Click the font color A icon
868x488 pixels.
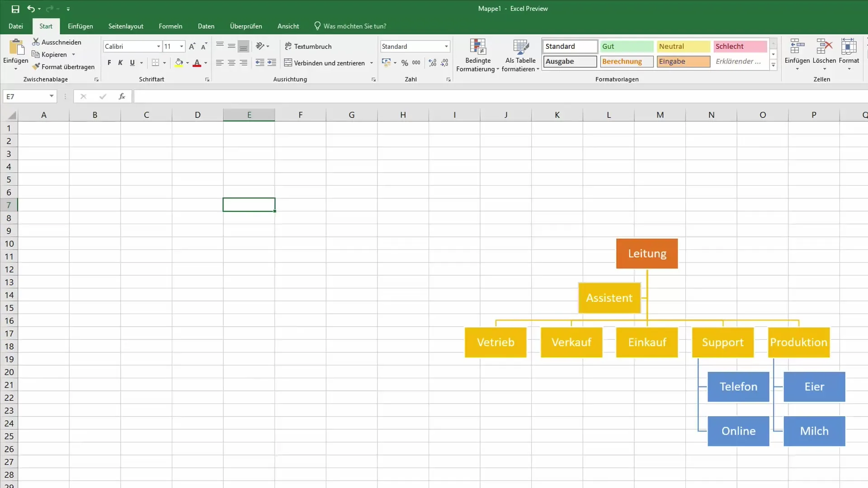pos(197,63)
